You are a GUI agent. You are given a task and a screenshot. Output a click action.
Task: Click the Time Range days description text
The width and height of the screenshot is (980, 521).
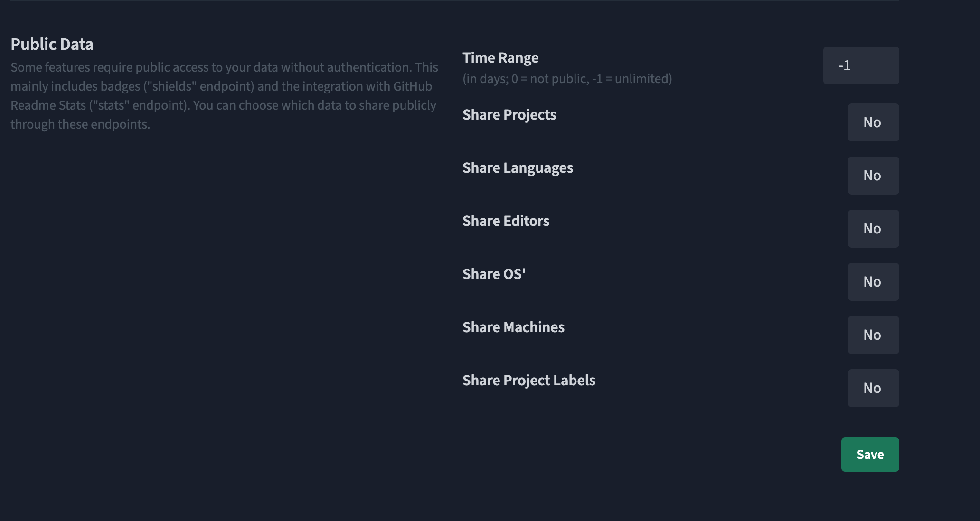[567, 79]
